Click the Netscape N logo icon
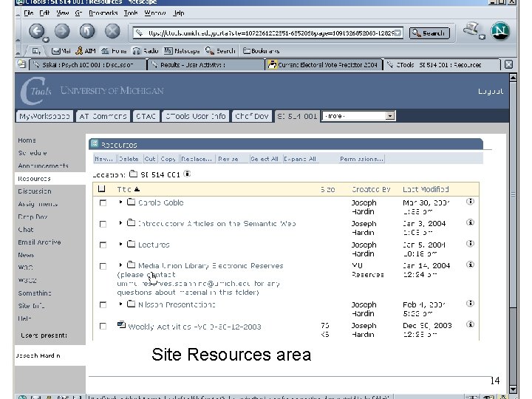532x399 pixels. point(500,31)
